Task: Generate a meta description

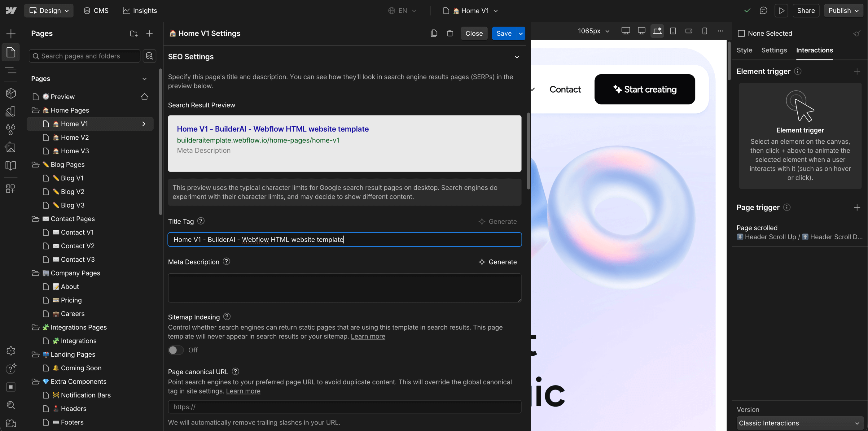Action: click(x=497, y=262)
